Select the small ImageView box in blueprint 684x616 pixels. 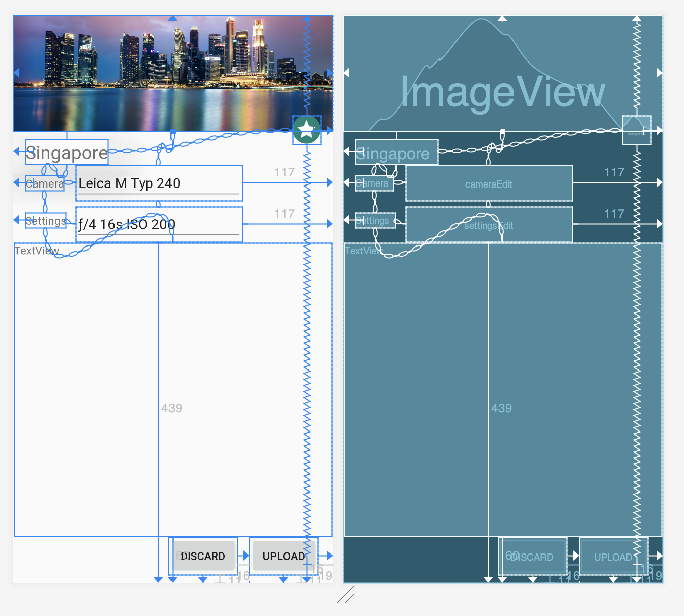click(636, 130)
